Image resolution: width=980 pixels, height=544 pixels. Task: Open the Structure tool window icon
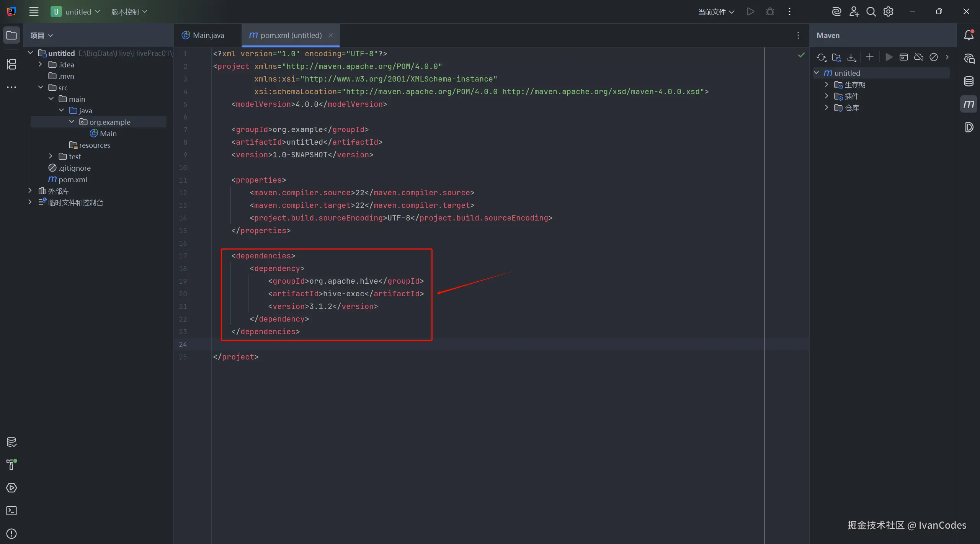(x=11, y=64)
